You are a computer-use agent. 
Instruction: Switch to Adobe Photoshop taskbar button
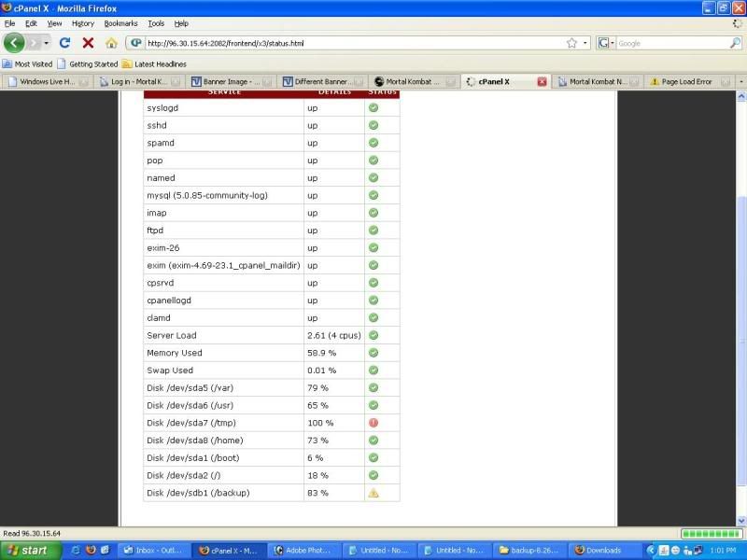(304, 551)
